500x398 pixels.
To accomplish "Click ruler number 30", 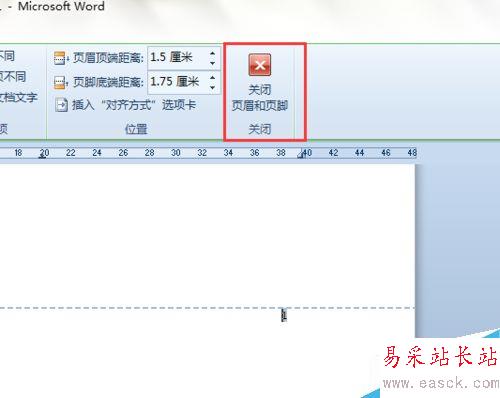I will point(176,153).
